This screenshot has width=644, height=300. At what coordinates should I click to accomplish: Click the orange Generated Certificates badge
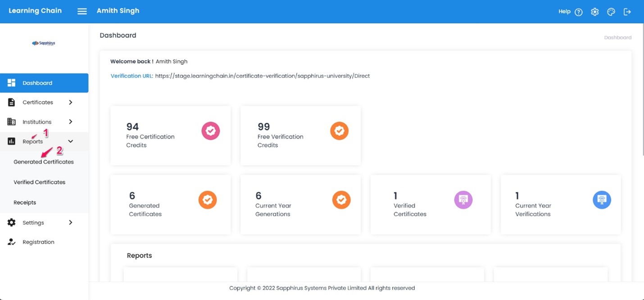(208, 200)
